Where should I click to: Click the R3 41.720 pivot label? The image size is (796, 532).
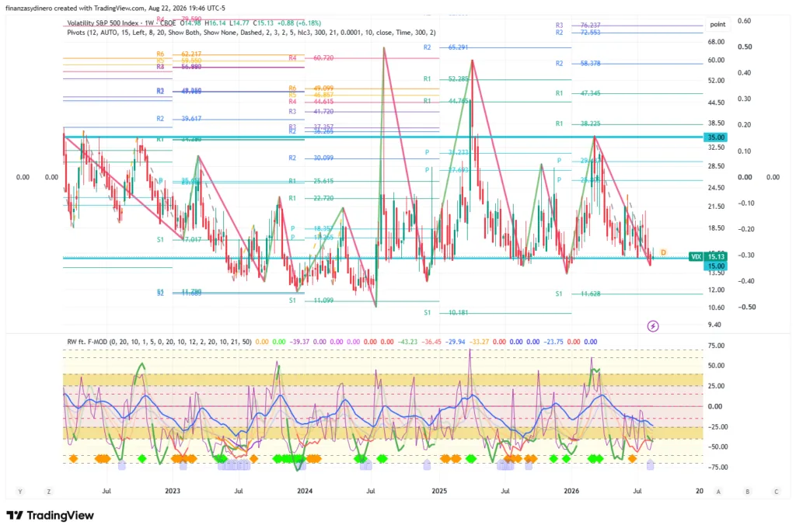click(x=311, y=112)
